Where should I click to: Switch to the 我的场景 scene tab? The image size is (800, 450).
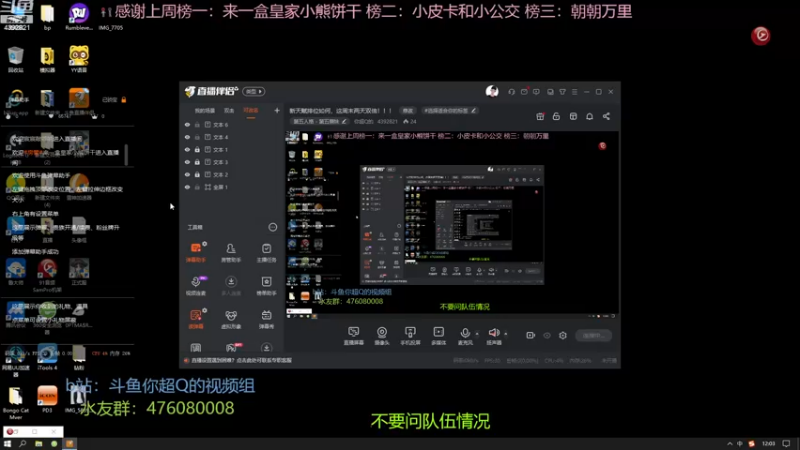click(205, 110)
